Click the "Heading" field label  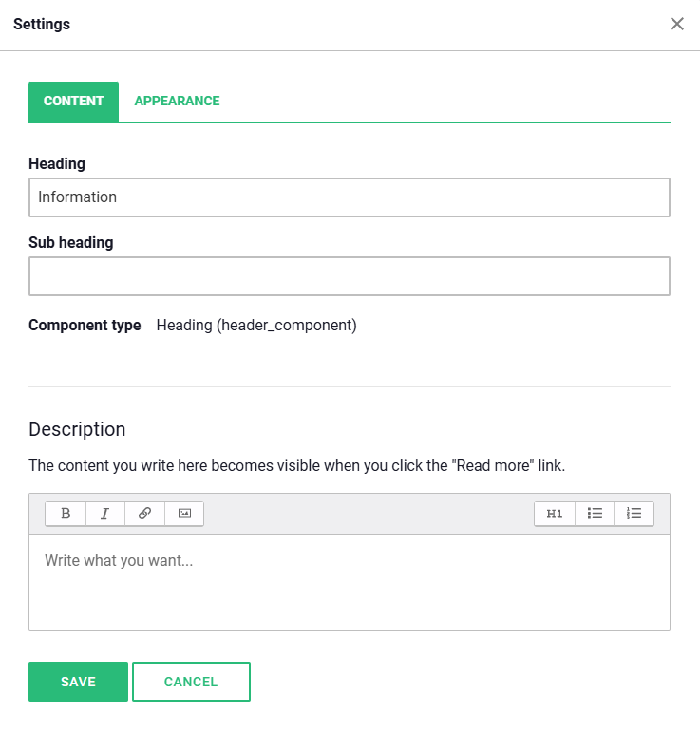(57, 163)
